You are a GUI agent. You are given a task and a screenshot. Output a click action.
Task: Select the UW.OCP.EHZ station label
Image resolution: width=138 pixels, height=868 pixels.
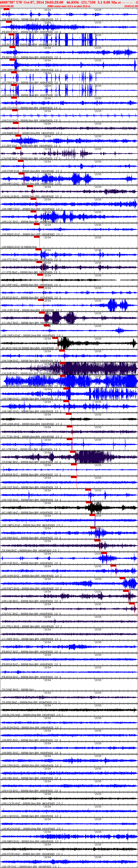[31, 487]
